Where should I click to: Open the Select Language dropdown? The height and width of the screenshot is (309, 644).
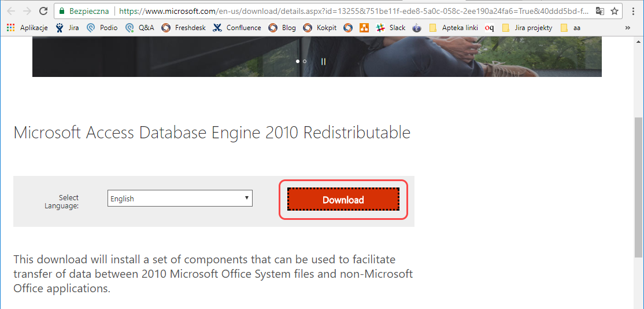180,198
